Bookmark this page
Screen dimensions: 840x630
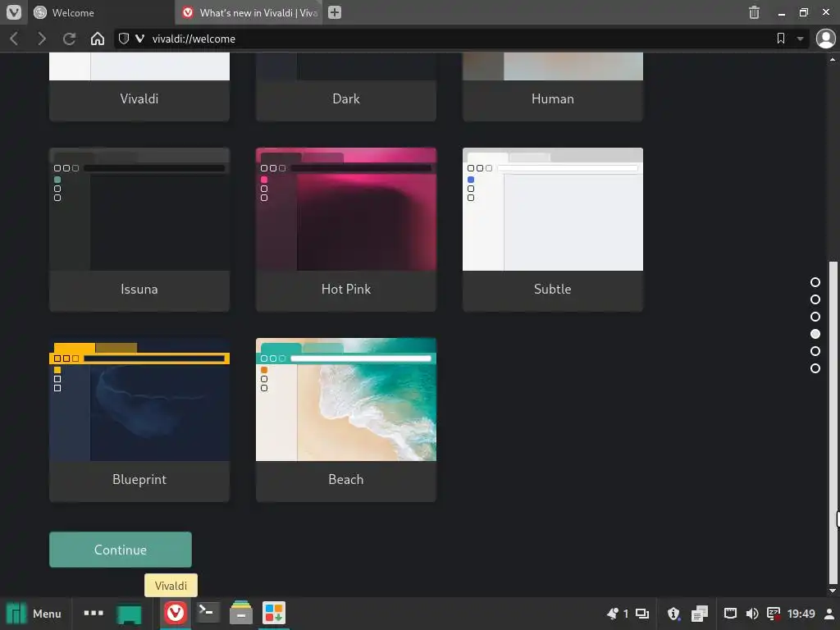781,39
